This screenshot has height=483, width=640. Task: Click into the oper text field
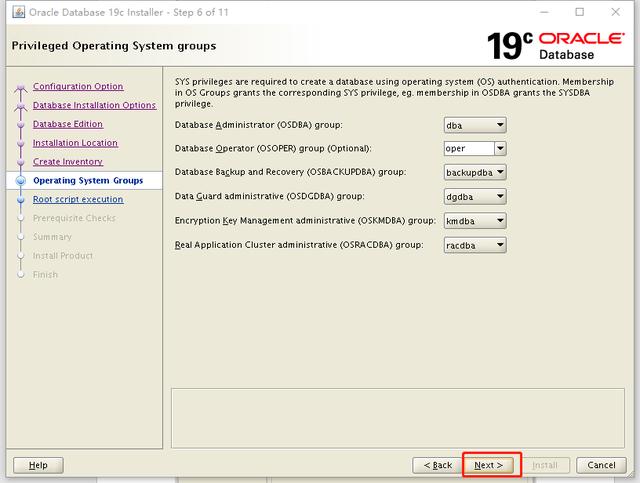(469, 149)
